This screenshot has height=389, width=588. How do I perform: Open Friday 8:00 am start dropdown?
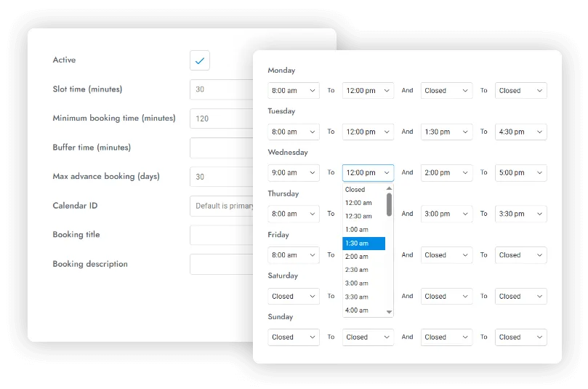[x=293, y=255]
